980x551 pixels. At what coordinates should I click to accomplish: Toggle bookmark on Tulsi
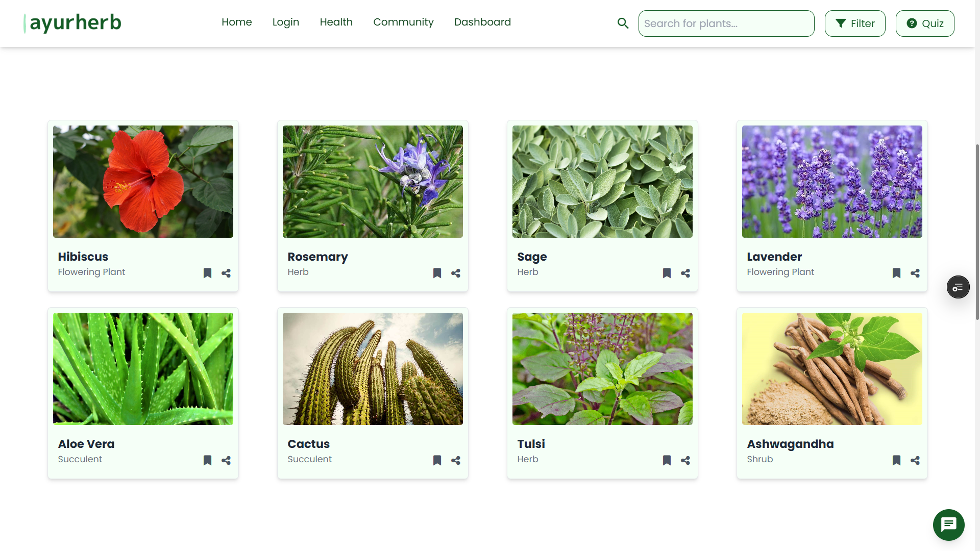667,460
